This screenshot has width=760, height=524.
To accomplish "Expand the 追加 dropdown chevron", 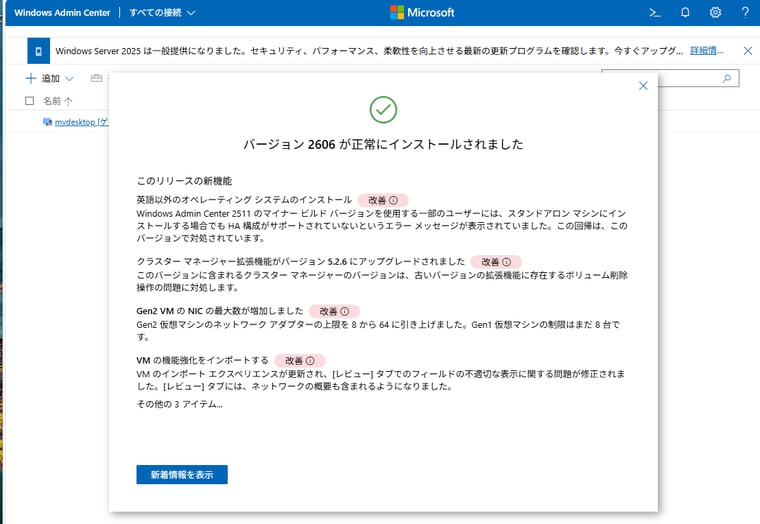I will (x=69, y=79).
